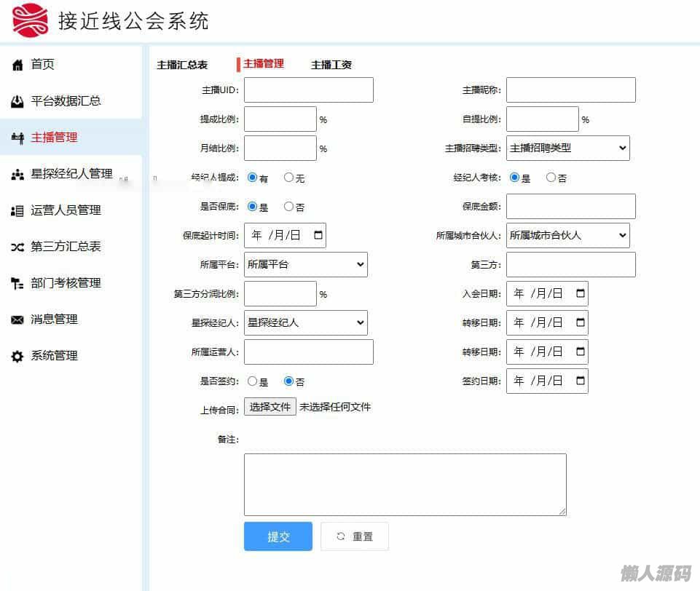Open calendar picker for 签约日期
This screenshot has width=700, height=591.
click(581, 381)
